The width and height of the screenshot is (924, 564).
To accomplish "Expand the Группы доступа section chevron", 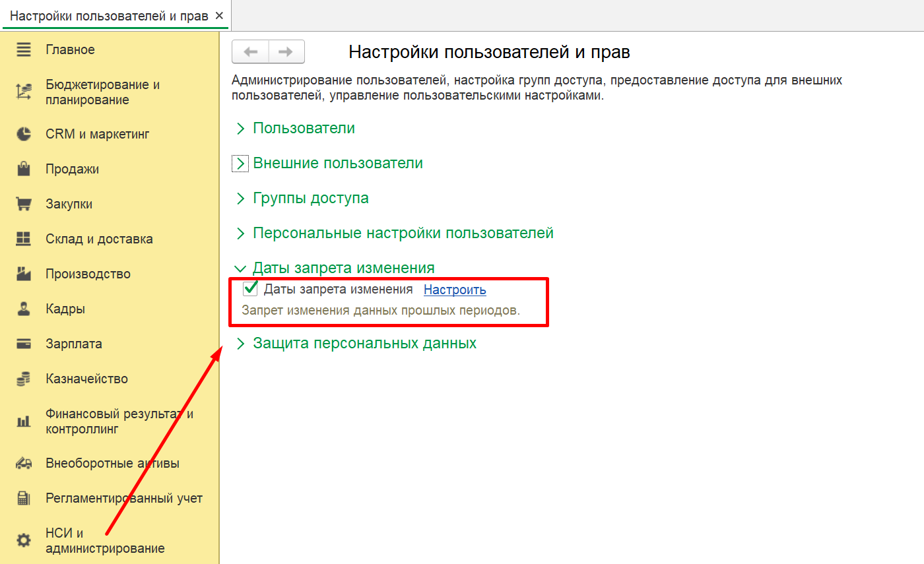I will [x=240, y=199].
